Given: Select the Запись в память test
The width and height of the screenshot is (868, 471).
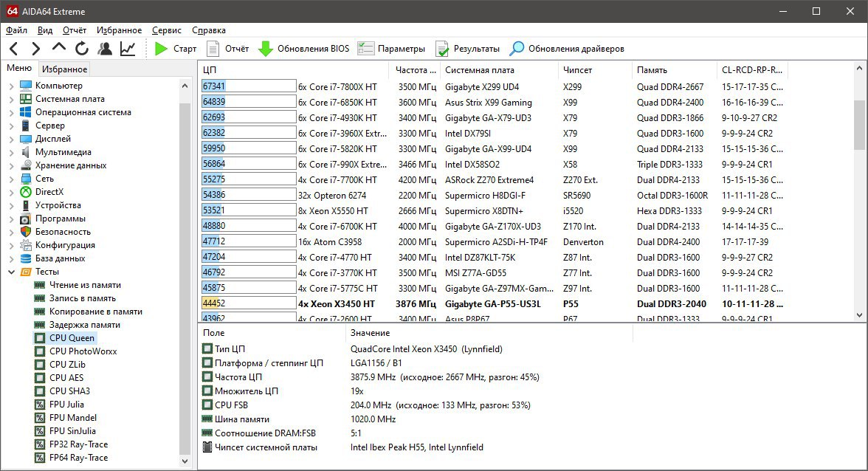Looking at the screenshot, I should [x=83, y=298].
